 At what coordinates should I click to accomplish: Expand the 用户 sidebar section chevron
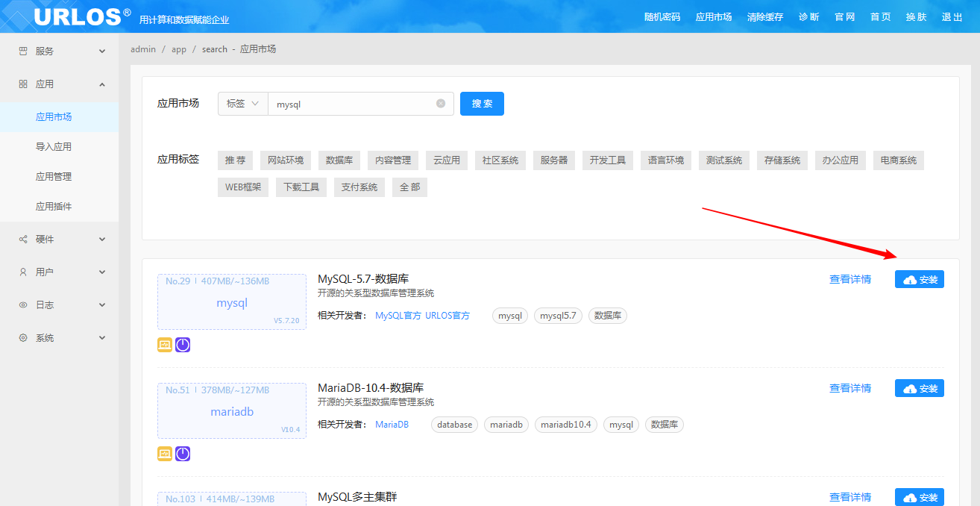pyautogui.click(x=102, y=272)
